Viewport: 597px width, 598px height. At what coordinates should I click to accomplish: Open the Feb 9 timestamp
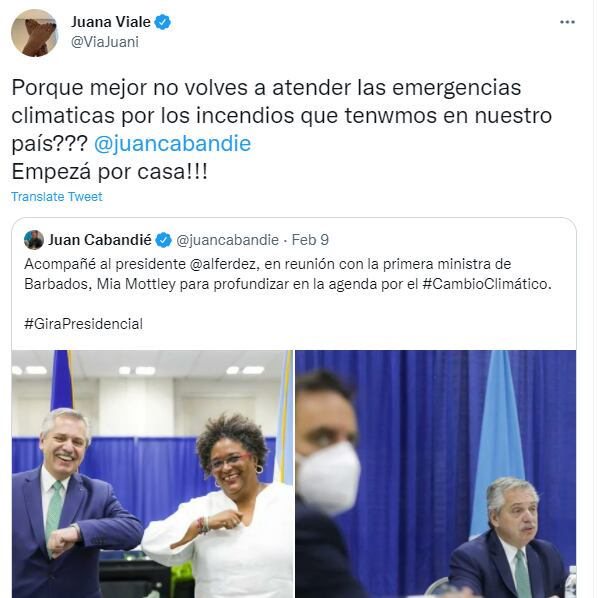point(310,240)
